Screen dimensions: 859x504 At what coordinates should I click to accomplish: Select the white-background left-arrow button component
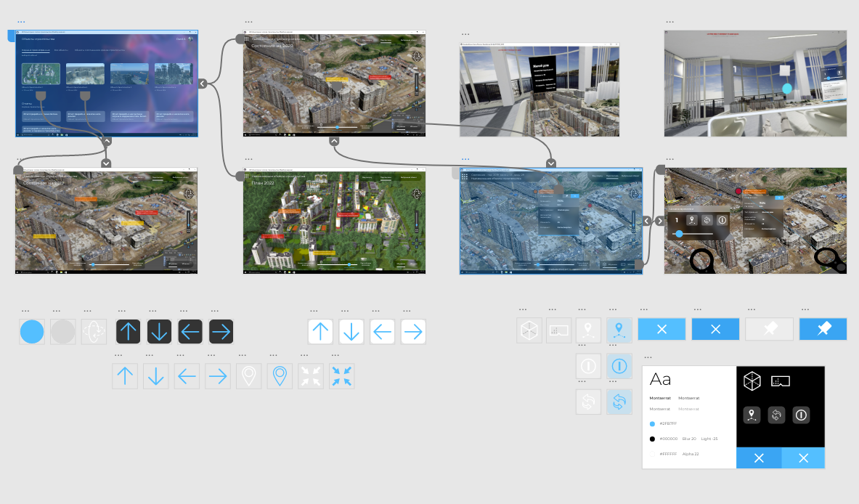[x=383, y=331]
